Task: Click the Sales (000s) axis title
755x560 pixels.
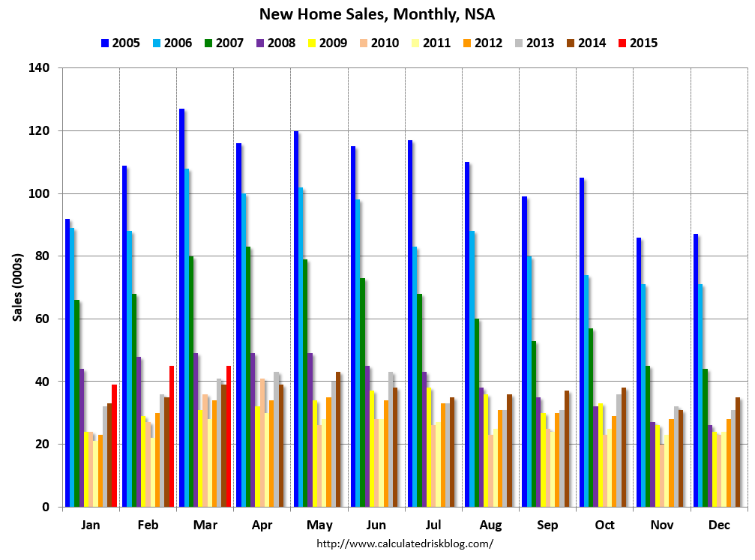Action: (x=18, y=287)
